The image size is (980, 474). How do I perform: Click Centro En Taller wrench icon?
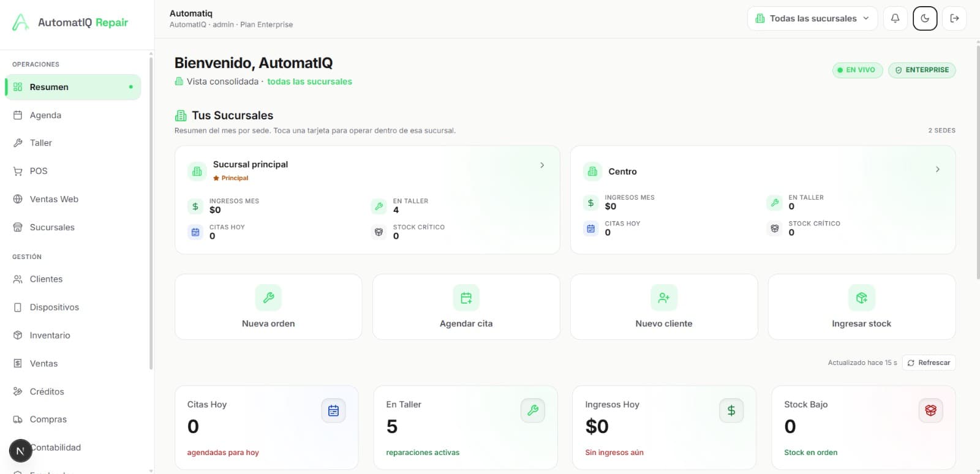click(x=774, y=203)
